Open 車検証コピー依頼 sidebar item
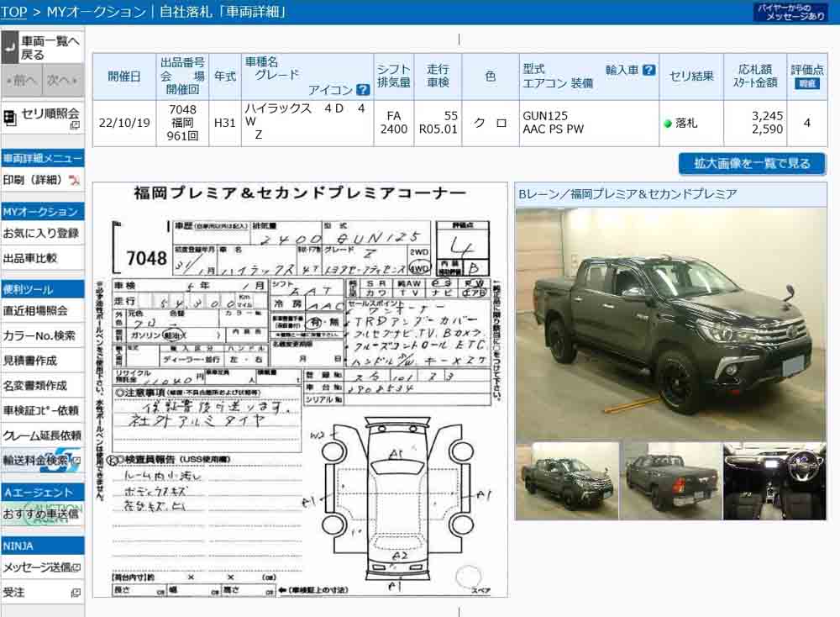This screenshot has width=840, height=617. [x=42, y=410]
